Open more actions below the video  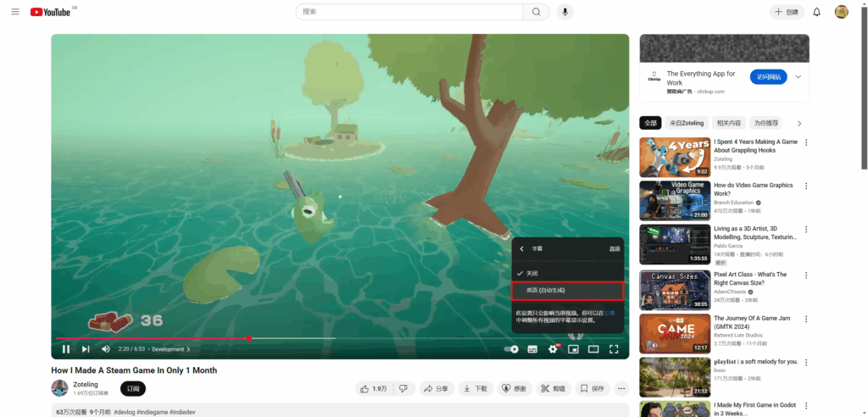[621, 389]
